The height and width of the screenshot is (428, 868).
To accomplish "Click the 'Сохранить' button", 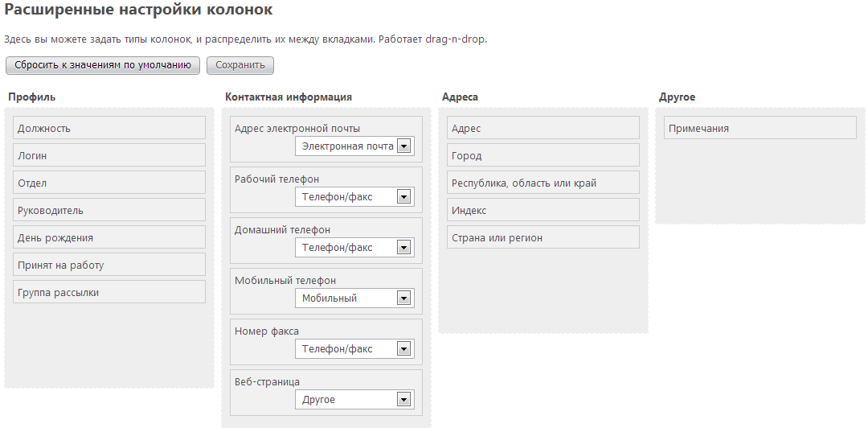I will pos(240,65).
